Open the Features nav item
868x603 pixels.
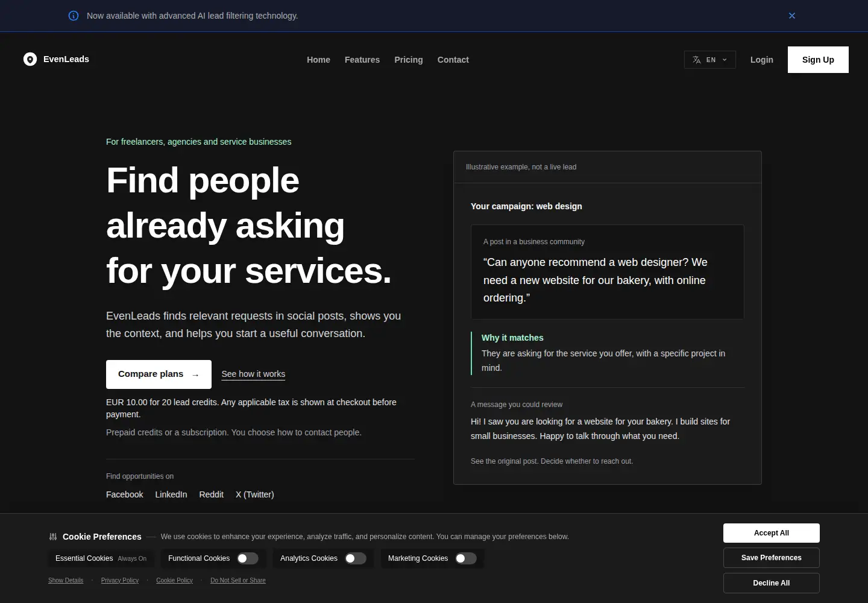(362, 60)
